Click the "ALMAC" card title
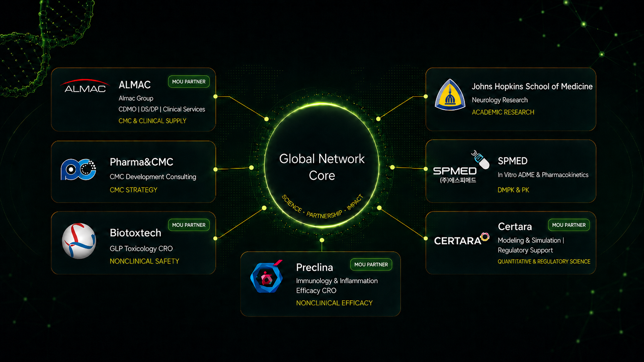Screen dimensions: 644x362 [x=134, y=85]
